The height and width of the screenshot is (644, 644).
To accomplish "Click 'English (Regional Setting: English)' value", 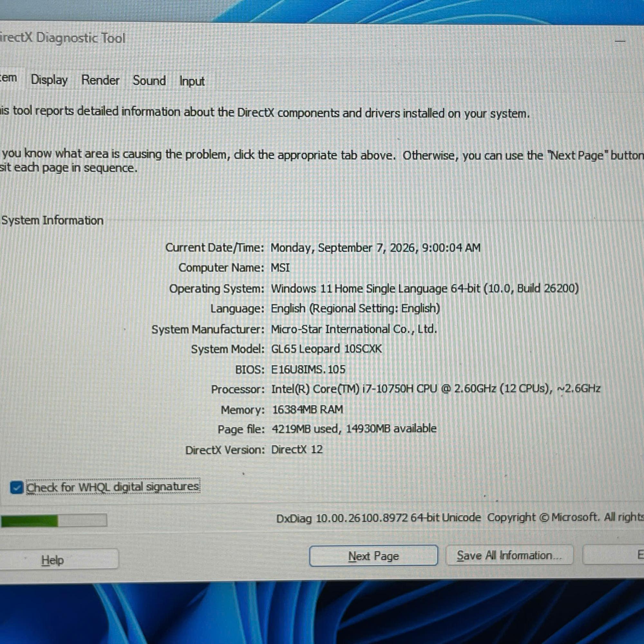I will click(355, 308).
